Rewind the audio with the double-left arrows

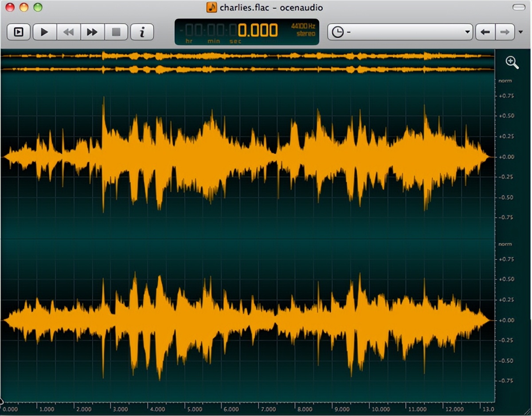tap(68, 32)
